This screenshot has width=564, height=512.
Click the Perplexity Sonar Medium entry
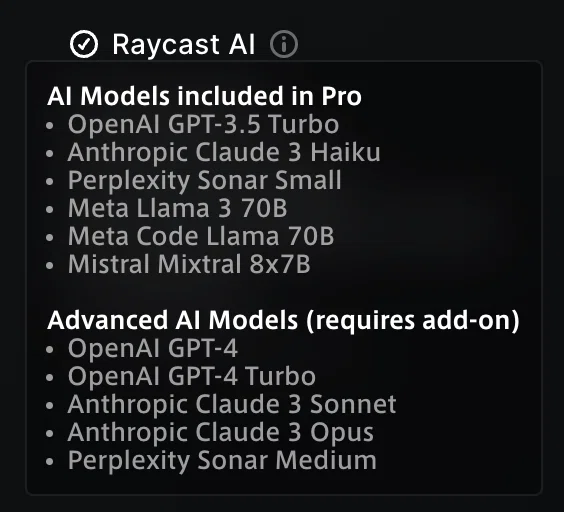222,460
